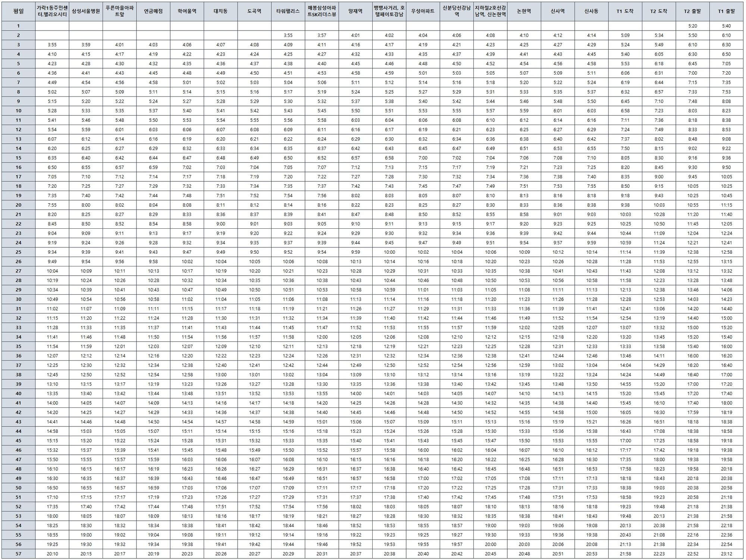Select row number 30 label

point(18,299)
